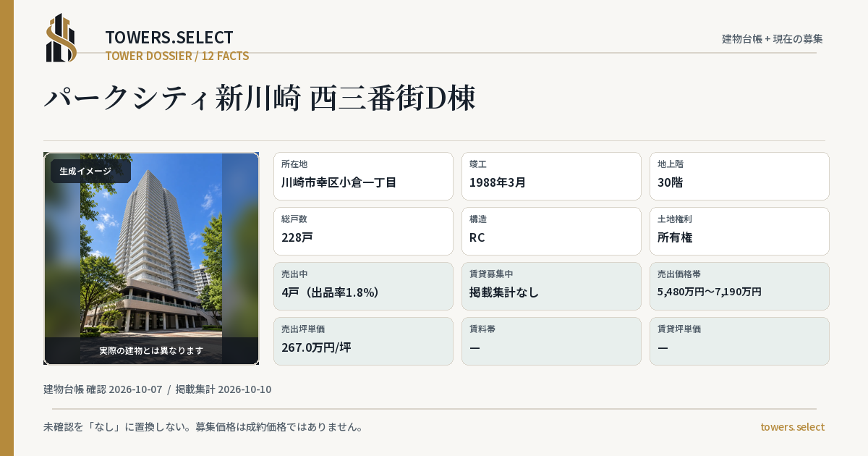Select the 竣工 1988年3月 card
This screenshot has height=456, width=868.
(x=551, y=176)
